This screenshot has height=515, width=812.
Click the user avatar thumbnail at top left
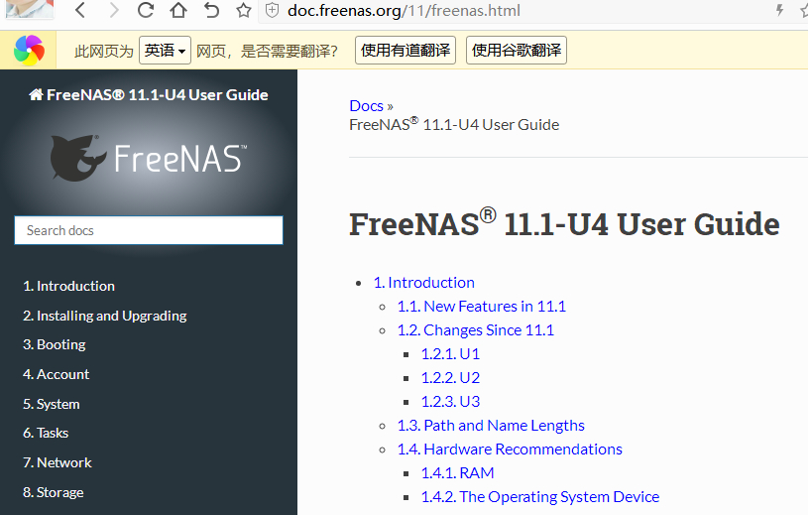pyautogui.click(x=30, y=9)
